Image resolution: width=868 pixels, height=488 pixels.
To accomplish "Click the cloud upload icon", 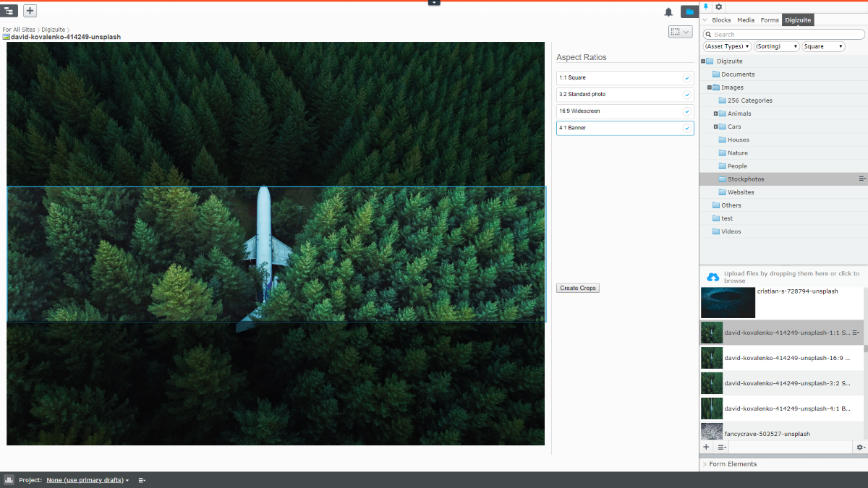I will click(712, 278).
